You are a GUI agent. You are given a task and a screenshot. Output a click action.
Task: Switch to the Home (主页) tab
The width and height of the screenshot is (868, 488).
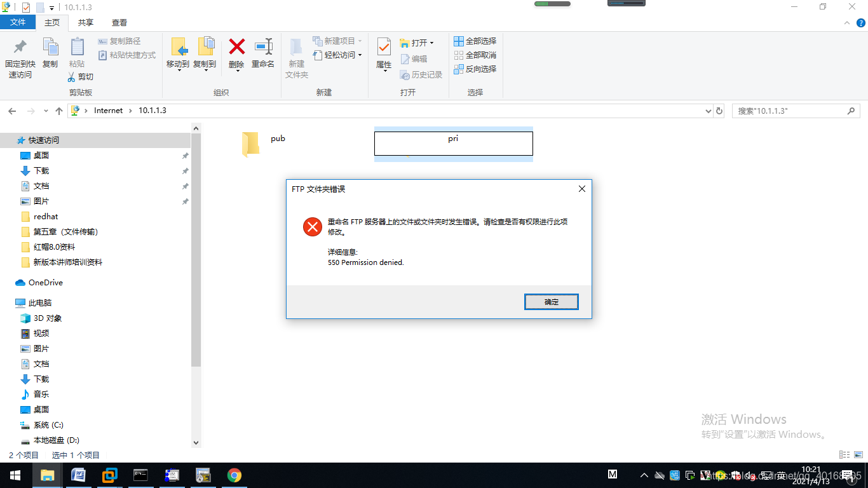tap(52, 22)
